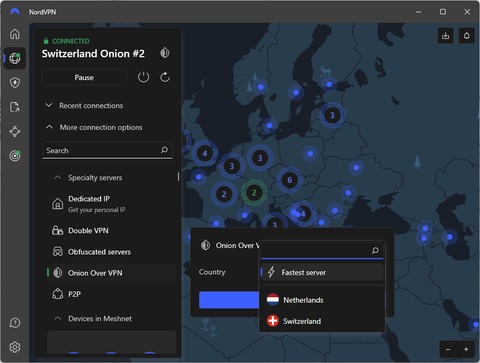Open the Home section in sidebar
Image resolution: width=480 pixels, height=363 pixels.
click(15, 34)
